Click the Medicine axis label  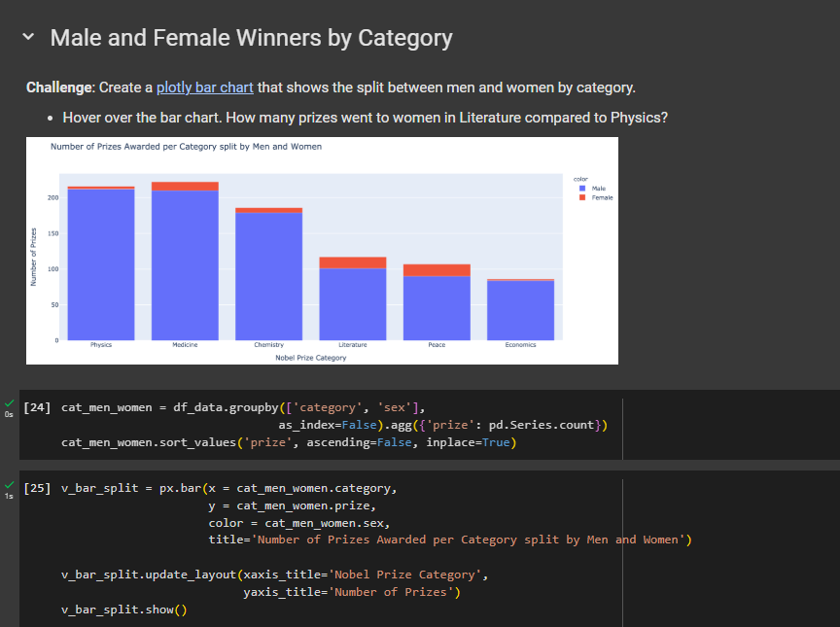click(x=185, y=345)
